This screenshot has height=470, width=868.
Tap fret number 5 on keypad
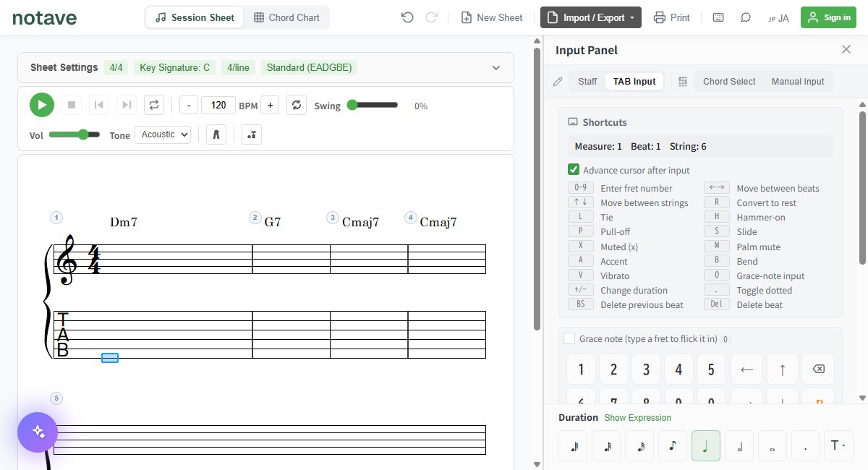[711, 369]
